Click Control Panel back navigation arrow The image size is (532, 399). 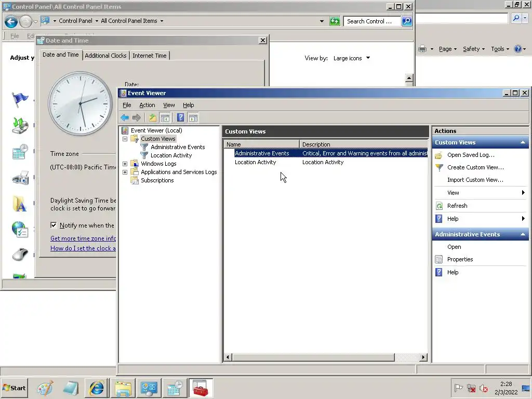[11, 21]
